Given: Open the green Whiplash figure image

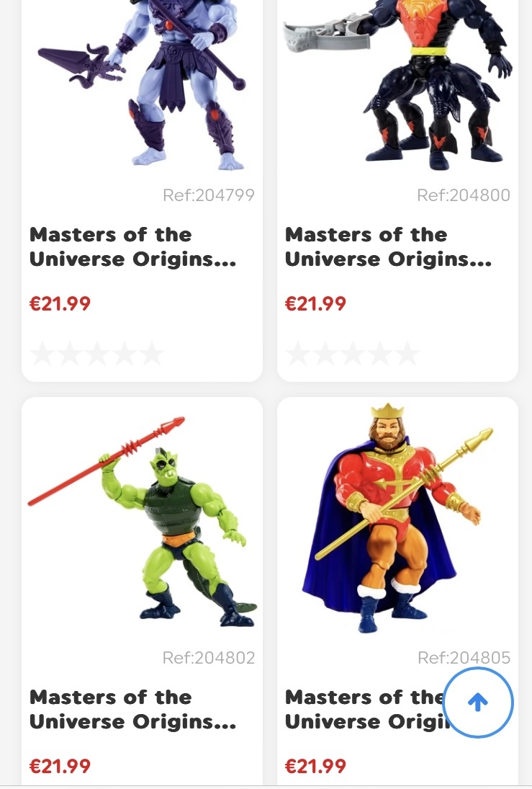Looking at the screenshot, I should pos(142,521).
